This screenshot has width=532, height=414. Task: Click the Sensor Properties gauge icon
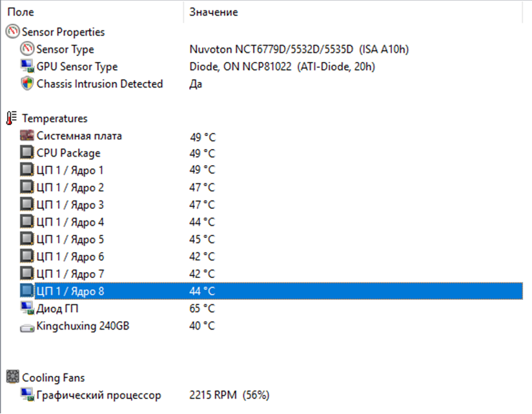coord(12,32)
